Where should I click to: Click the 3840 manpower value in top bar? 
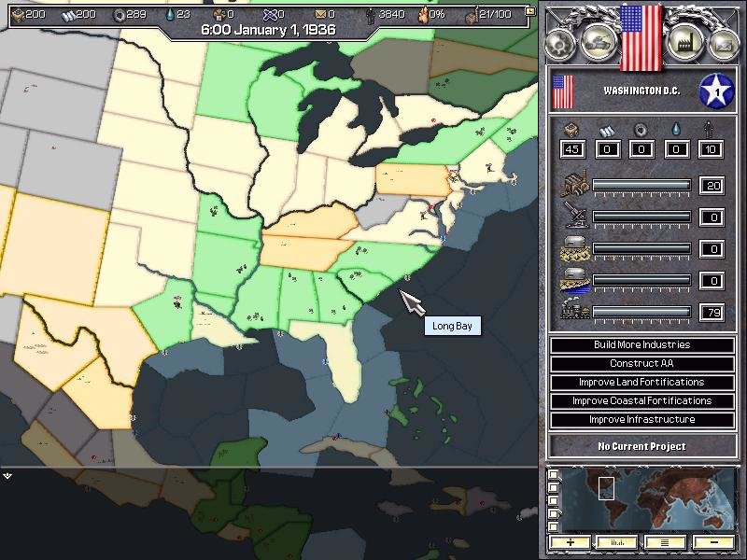[x=391, y=15]
